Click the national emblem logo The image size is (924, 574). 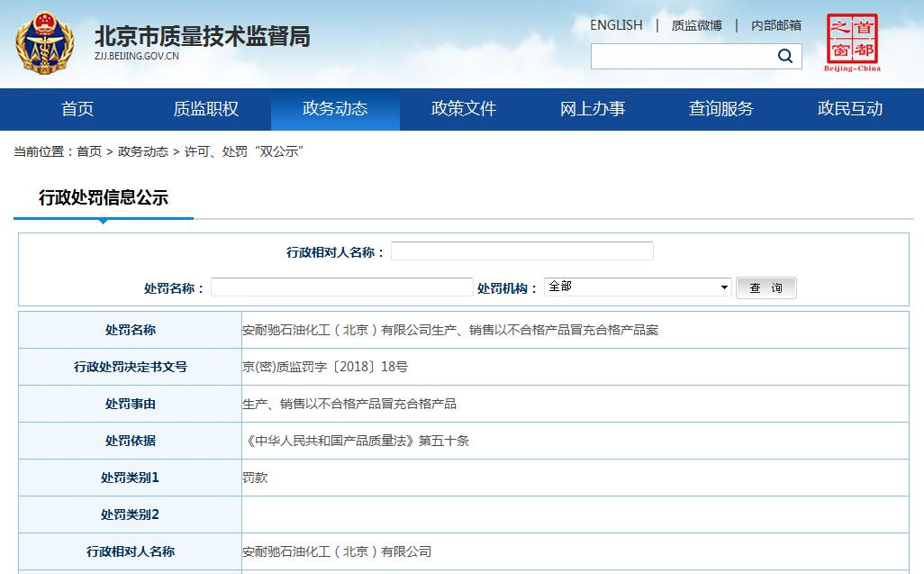coord(45,42)
